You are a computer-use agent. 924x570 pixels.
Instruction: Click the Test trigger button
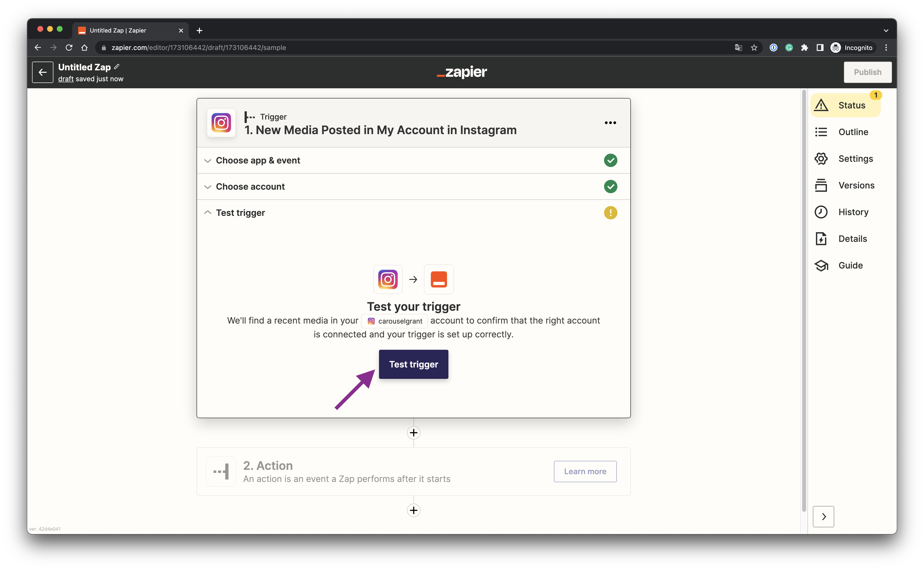pos(413,365)
